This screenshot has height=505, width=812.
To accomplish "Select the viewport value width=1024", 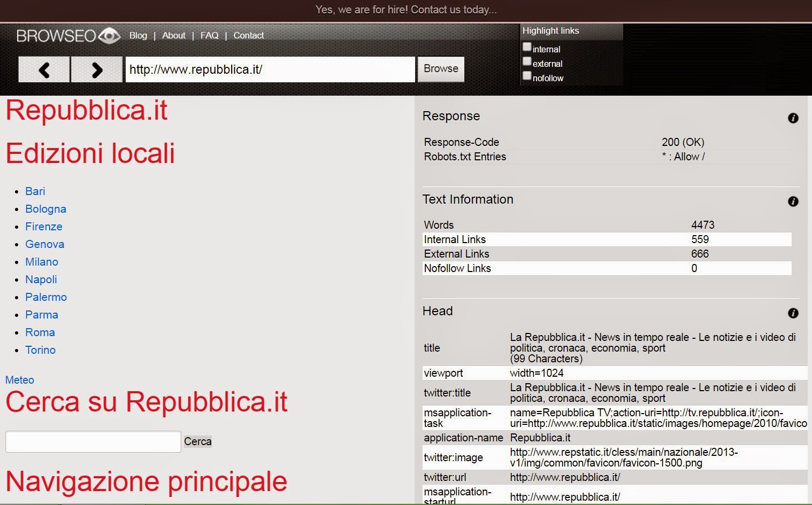I will click(537, 373).
